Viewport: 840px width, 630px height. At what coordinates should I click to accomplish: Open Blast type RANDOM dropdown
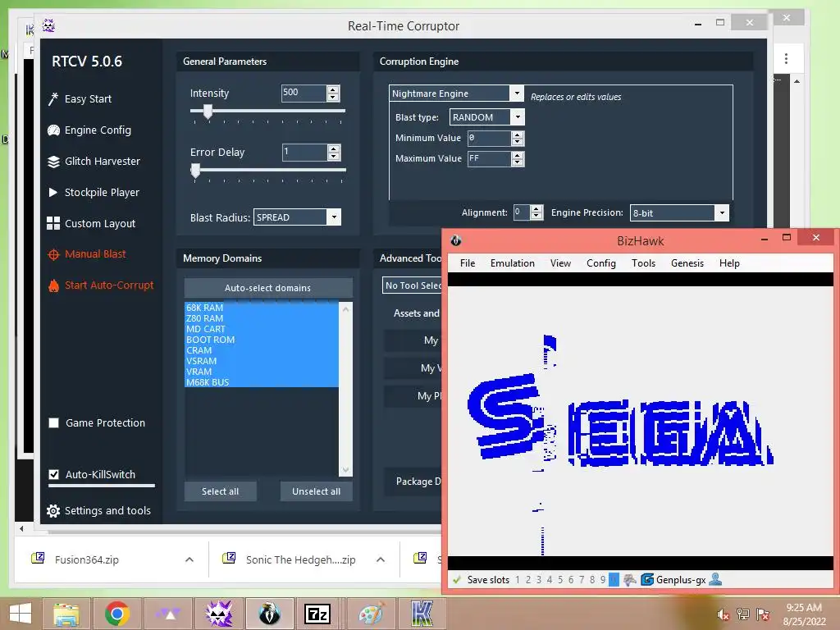click(517, 116)
